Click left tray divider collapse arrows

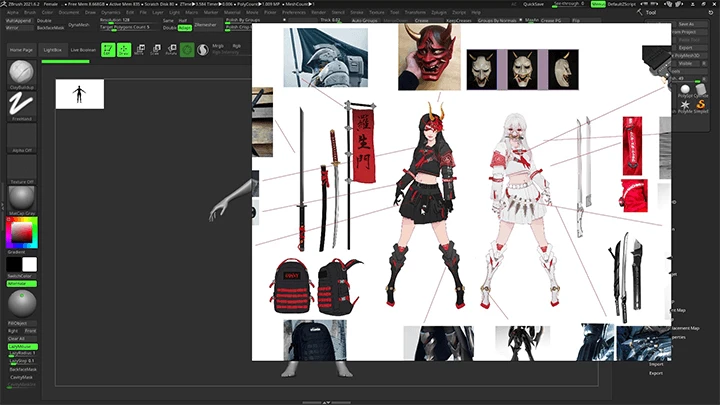(2, 207)
